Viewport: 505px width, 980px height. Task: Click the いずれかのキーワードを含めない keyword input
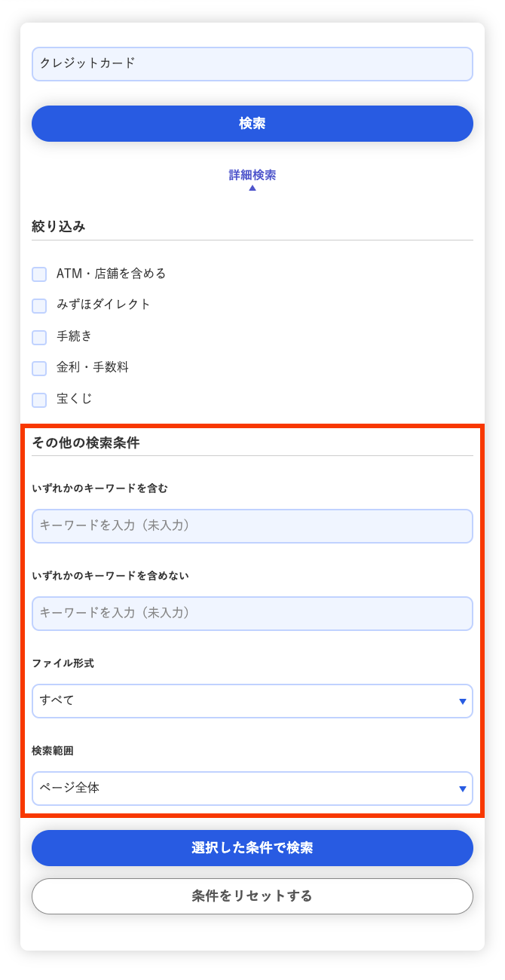pos(252,614)
